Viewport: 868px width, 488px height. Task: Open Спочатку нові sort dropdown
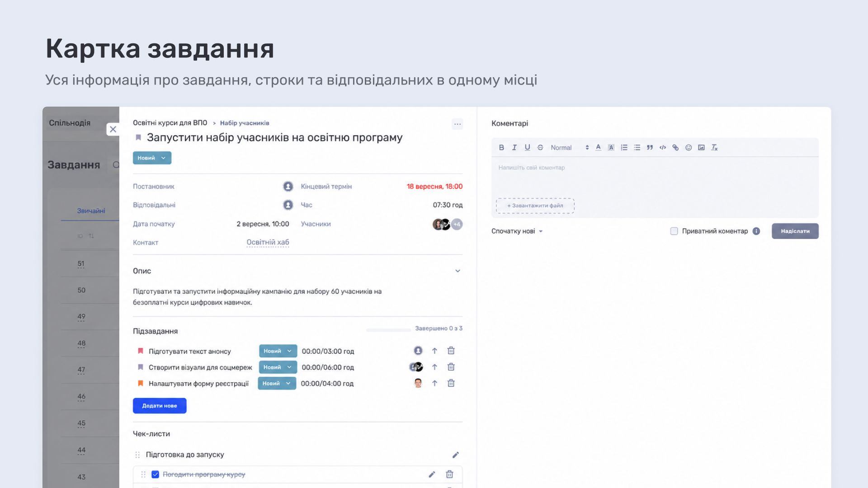[x=517, y=231]
